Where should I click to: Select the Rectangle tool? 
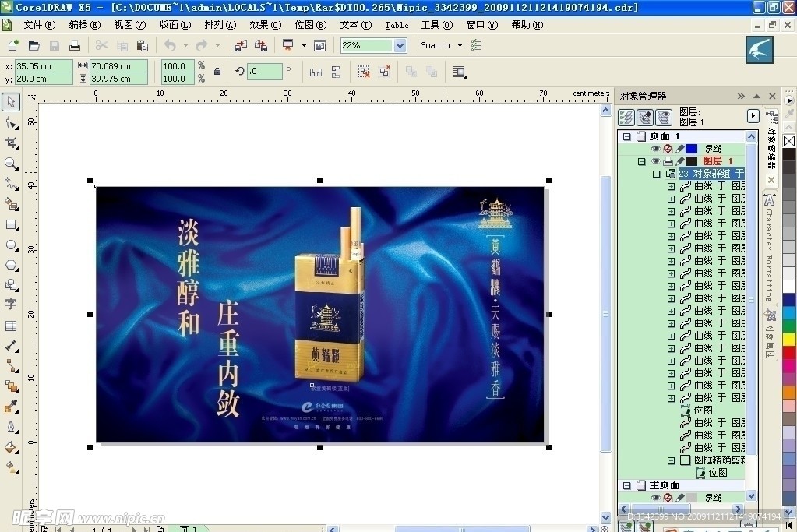point(11,224)
